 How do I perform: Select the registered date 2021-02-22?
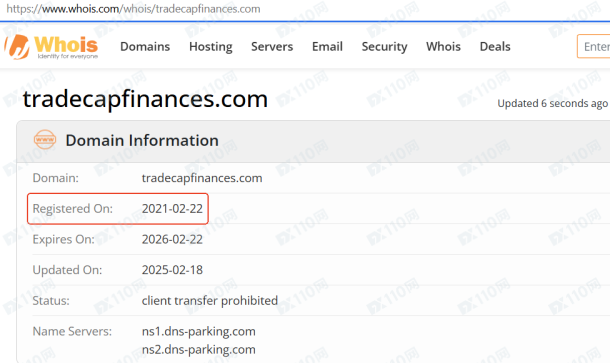[x=172, y=209]
